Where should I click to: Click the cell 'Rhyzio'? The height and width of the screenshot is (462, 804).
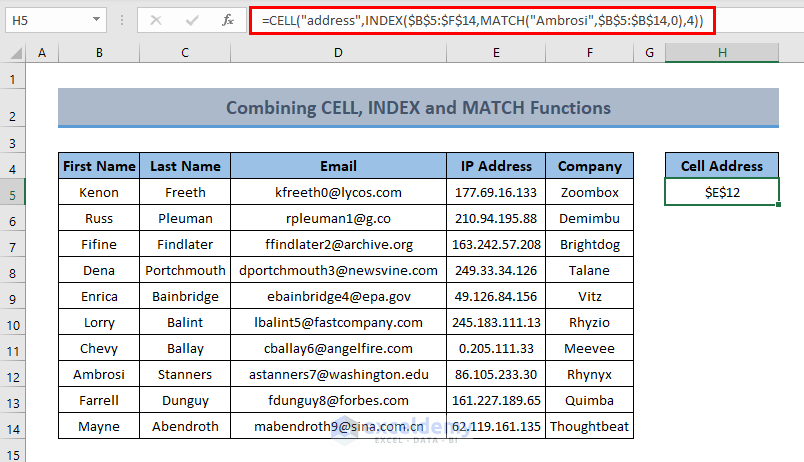(x=590, y=323)
